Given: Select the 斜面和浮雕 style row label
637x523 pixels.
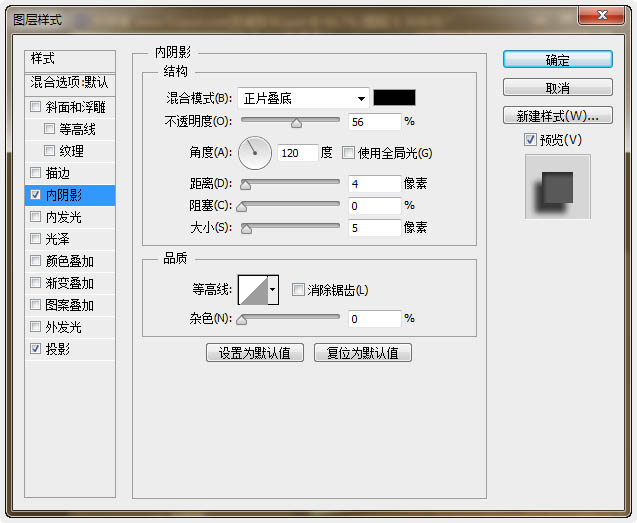Looking at the screenshot, I should coord(76,107).
